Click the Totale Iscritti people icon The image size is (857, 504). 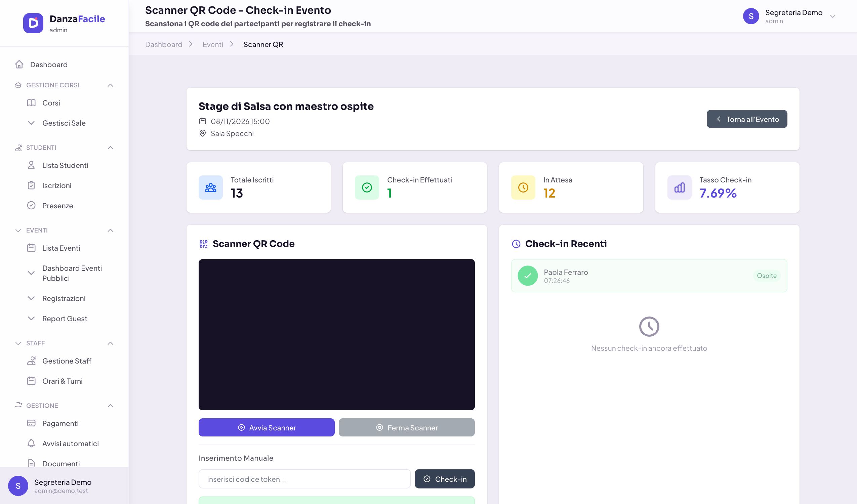tap(210, 187)
